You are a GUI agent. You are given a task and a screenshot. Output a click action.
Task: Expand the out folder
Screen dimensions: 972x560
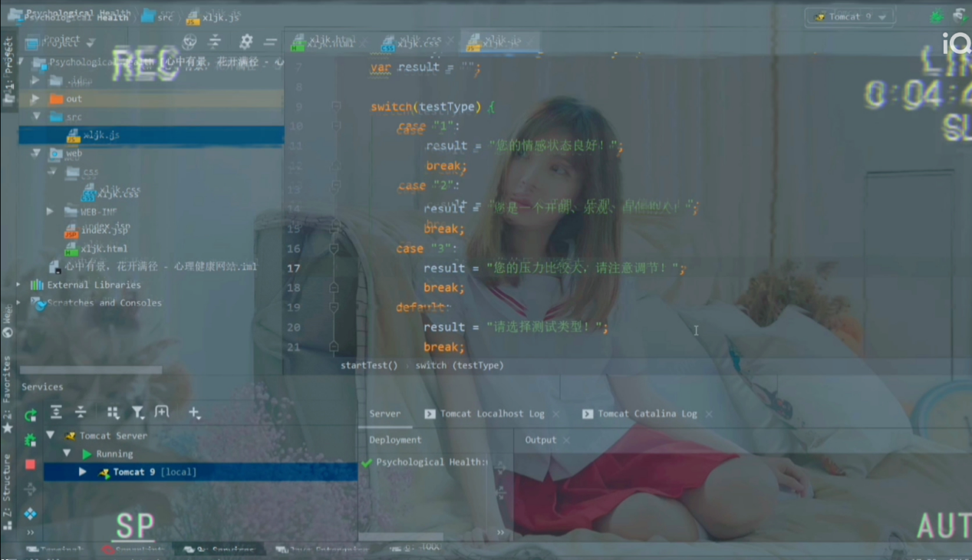[35, 99]
